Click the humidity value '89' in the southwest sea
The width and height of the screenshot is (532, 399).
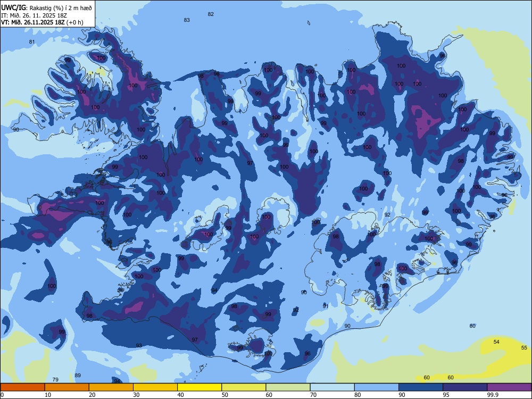(78, 376)
